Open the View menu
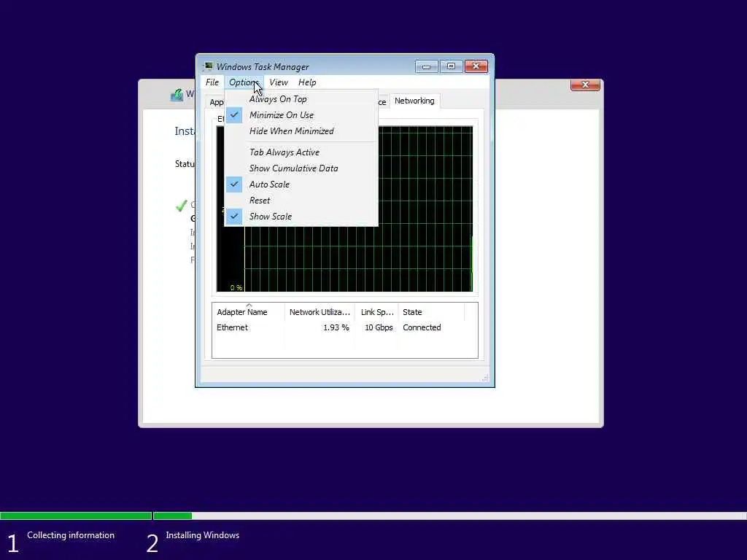The width and height of the screenshot is (747, 560). tap(278, 82)
